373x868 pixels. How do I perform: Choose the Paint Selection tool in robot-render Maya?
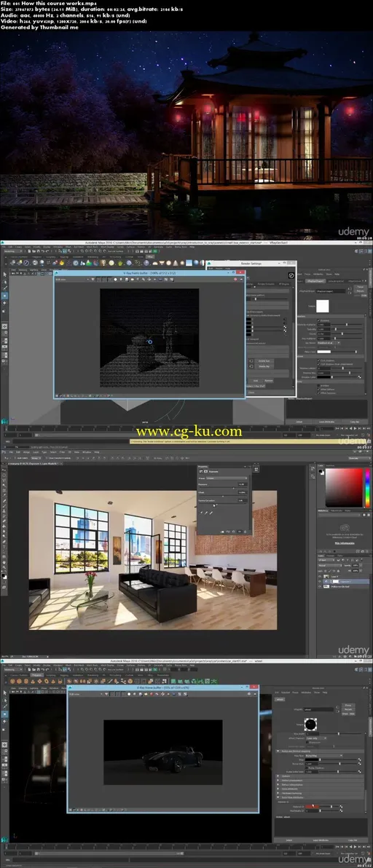pyautogui.click(x=4, y=288)
